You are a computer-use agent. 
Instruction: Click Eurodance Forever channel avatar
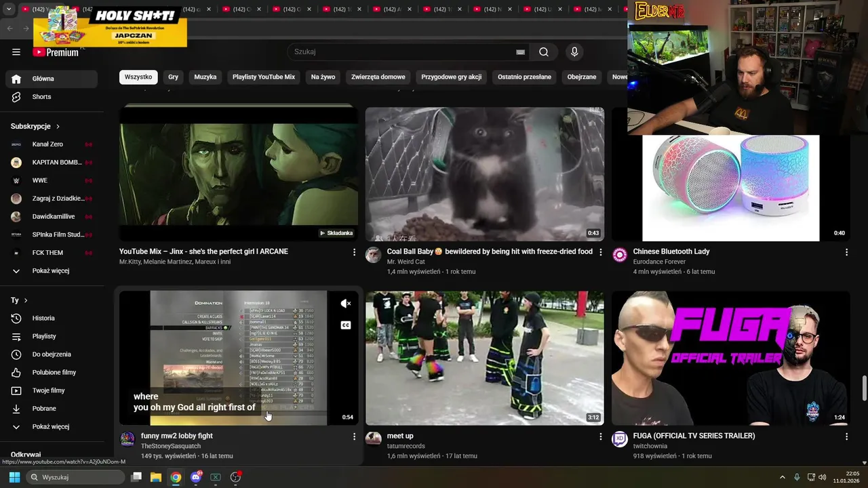[619, 255]
